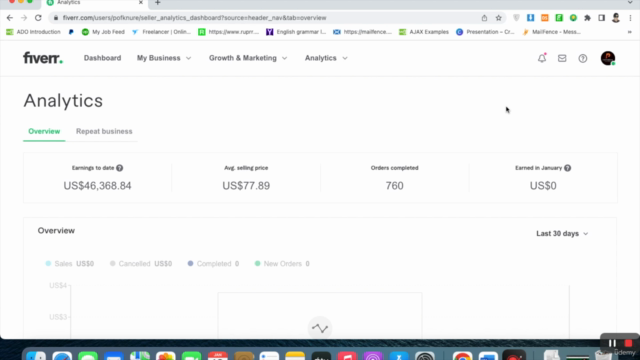640x360 pixels.
Task: Expand the Growth & Marketing menu
Action: click(248, 58)
